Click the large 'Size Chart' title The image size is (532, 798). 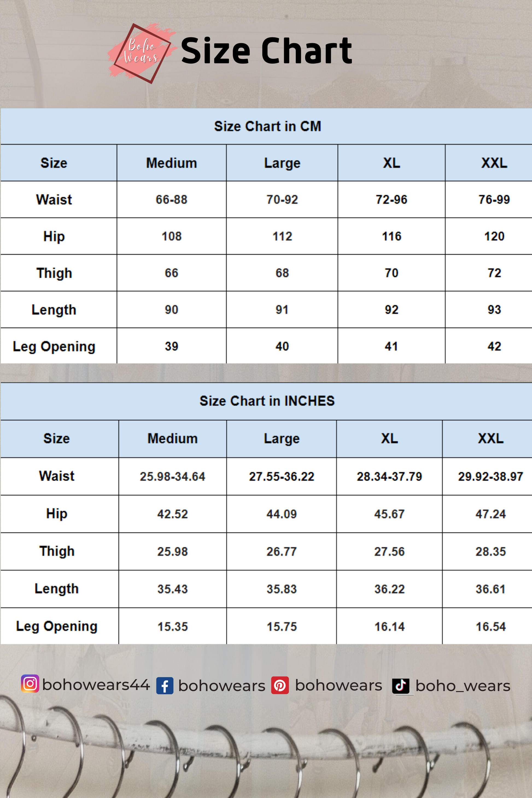(x=267, y=51)
